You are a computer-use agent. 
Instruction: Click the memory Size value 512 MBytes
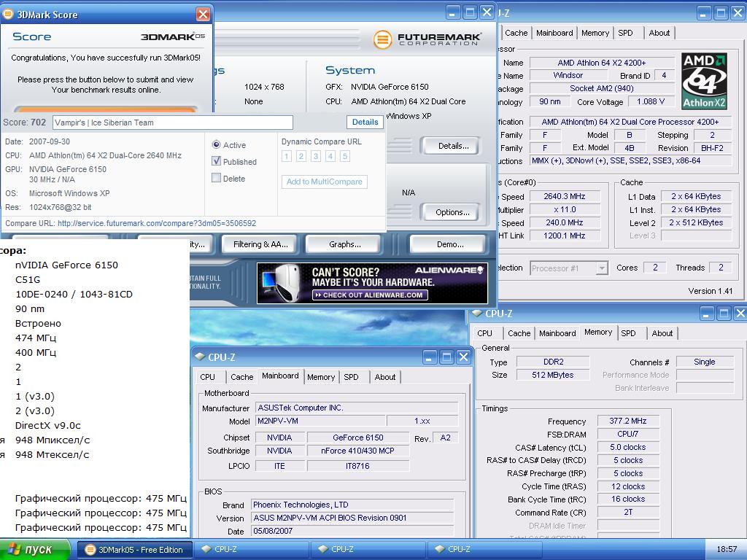pyautogui.click(x=553, y=375)
